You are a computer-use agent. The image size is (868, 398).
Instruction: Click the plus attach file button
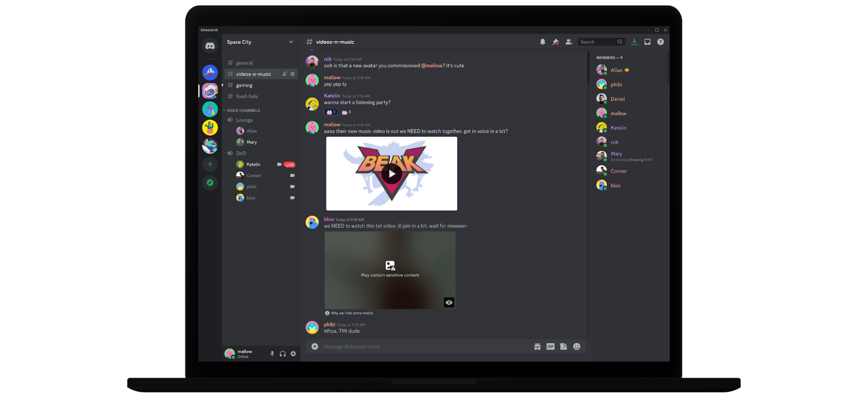click(x=315, y=347)
